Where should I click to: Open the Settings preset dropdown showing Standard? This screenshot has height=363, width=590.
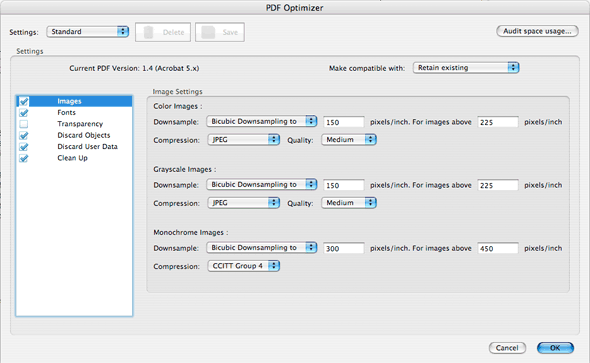[88, 32]
